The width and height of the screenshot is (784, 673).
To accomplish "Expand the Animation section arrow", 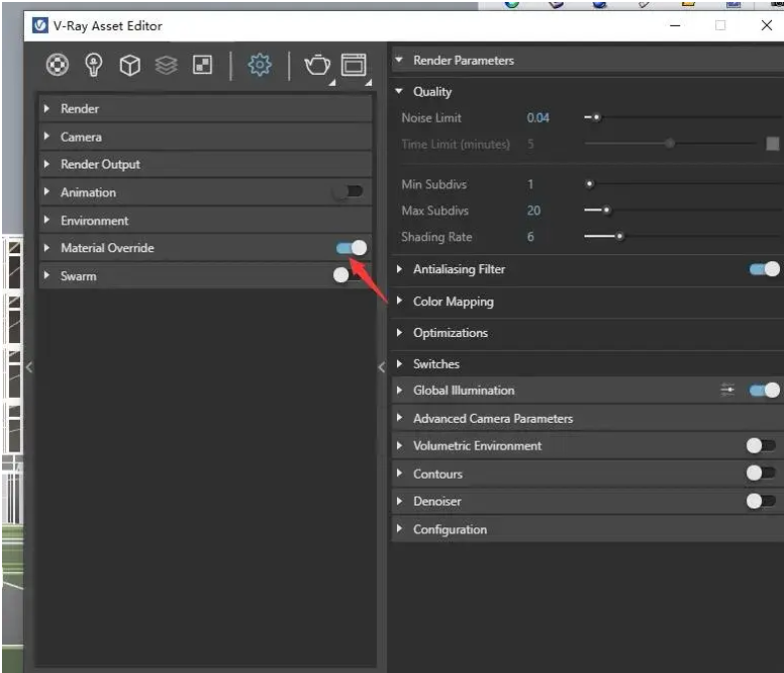I will pos(47,191).
